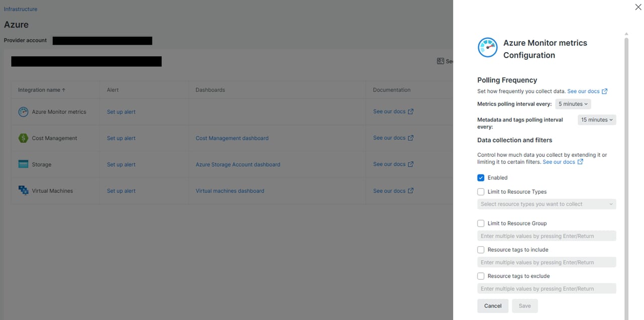Viewport: 644px width, 320px height.
Task: Click the Resource tags to include input field
Action: tap(546, 262)
